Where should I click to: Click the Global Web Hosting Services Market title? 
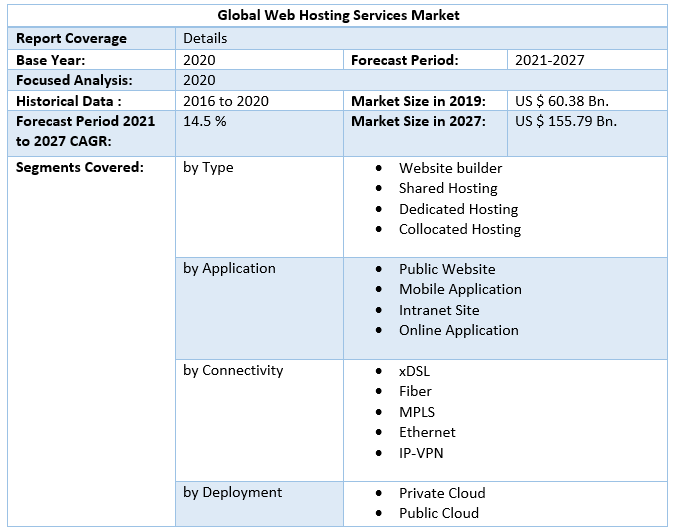pos(338,16)
